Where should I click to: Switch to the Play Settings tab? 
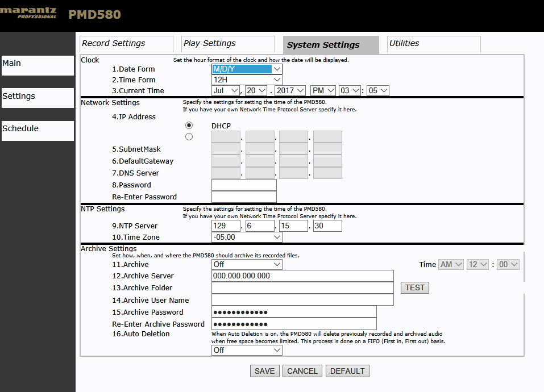click(228, 44)
